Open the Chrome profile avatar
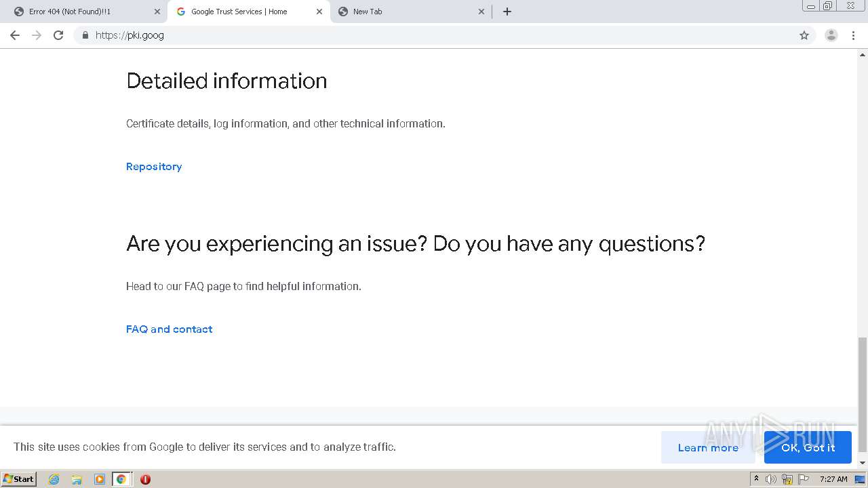 coord(831,35)
